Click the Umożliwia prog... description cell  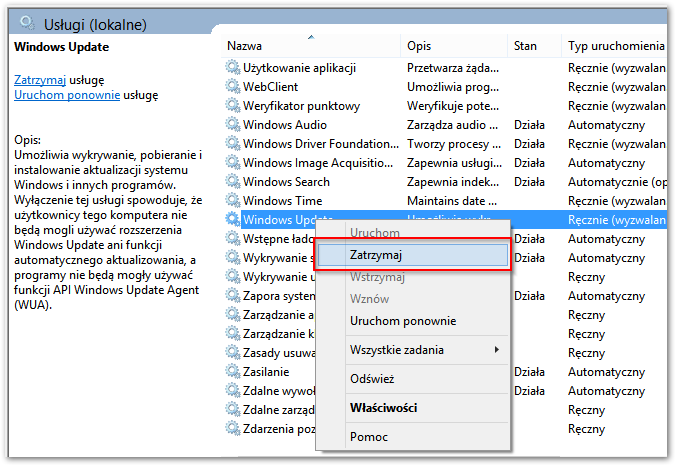(x=453, y=87)
